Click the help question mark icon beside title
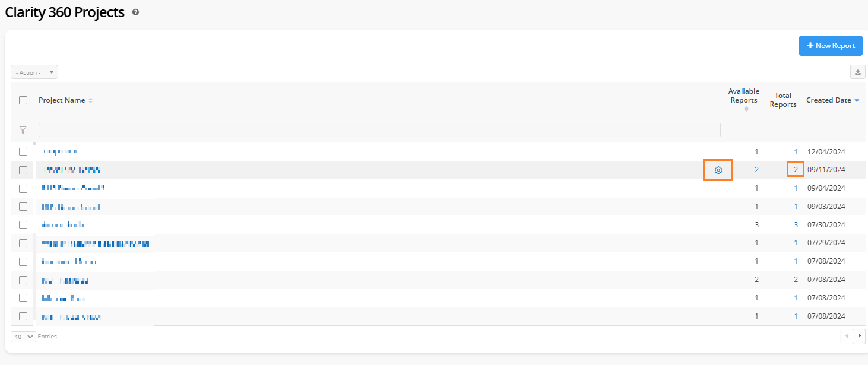868x365 pixels. pyautogui.click(x=136, y=12)
